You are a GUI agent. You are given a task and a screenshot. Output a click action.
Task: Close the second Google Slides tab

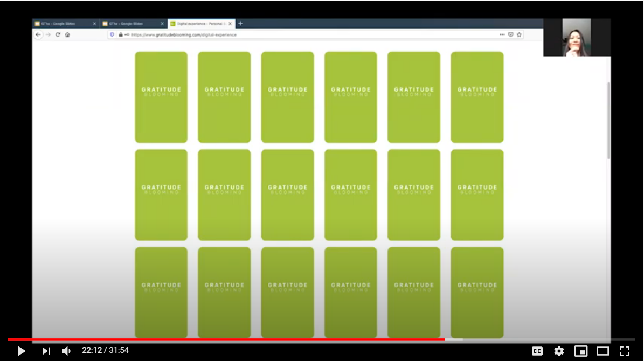(162, 24)
